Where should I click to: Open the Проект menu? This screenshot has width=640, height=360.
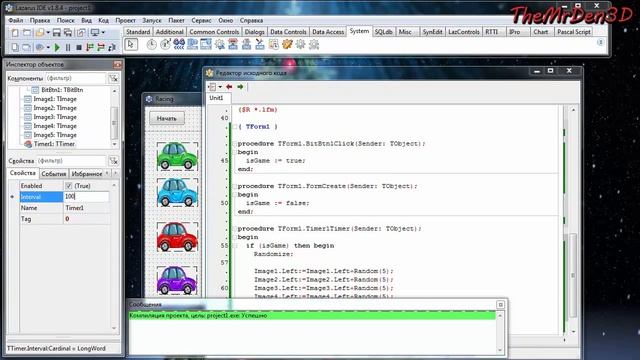[x=125, y=20]
